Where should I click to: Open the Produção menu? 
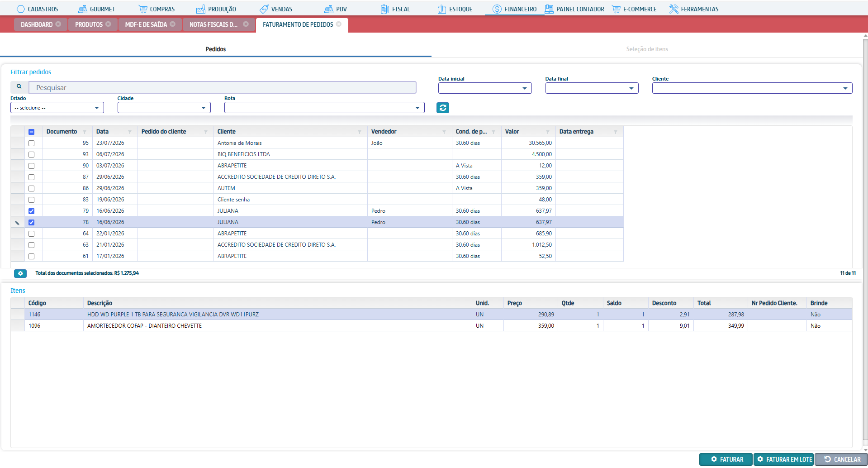216,9
